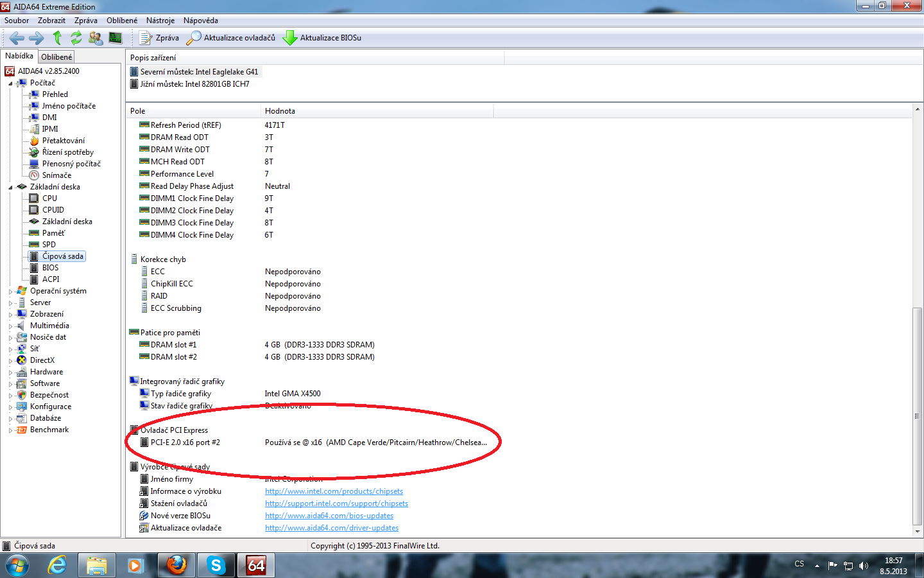Go forward with the blue right arrow
Viewport: 924px width, 578px height.
(x=37, y=38)
